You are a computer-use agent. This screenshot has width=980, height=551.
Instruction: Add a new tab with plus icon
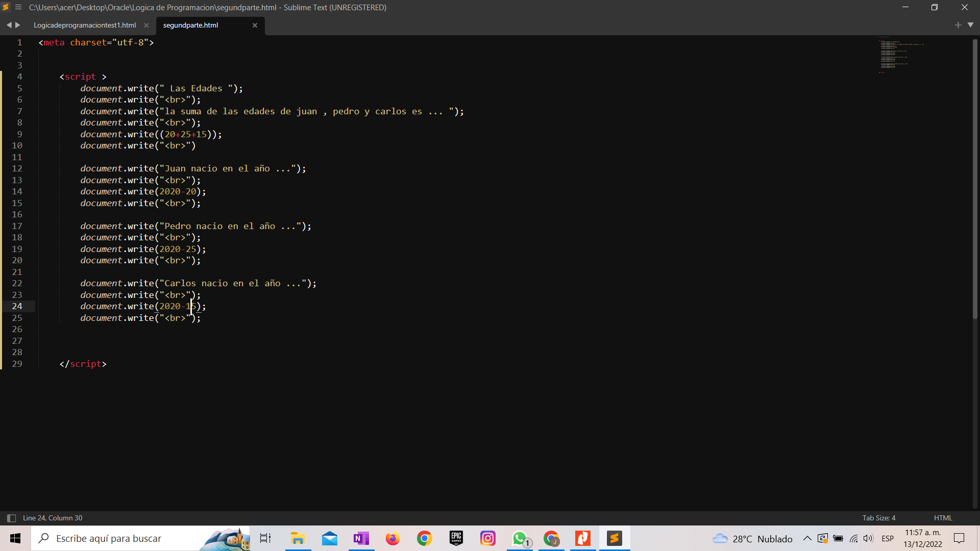click(x=958, y=25)
